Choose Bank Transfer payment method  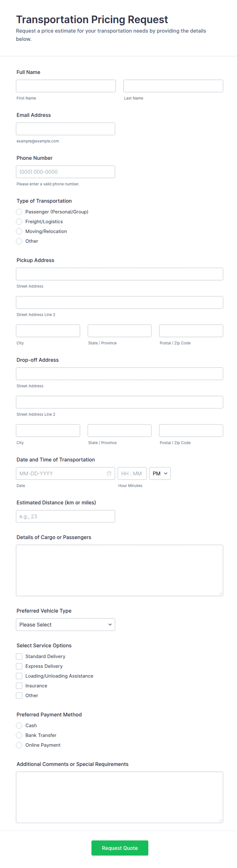(19, 735)
